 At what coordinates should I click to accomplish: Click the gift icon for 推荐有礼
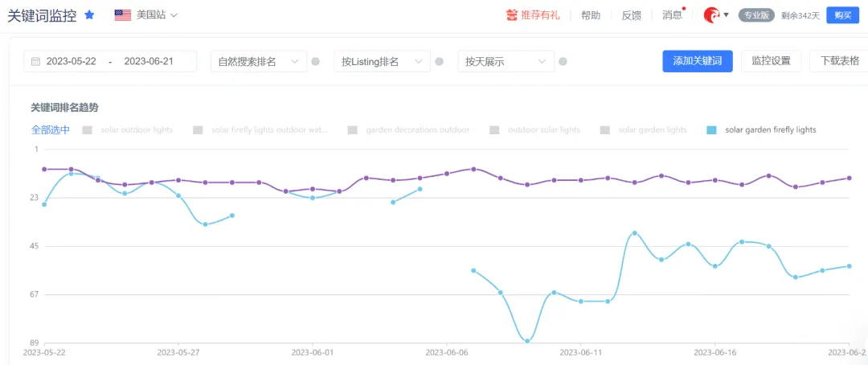tap(511, 15)
